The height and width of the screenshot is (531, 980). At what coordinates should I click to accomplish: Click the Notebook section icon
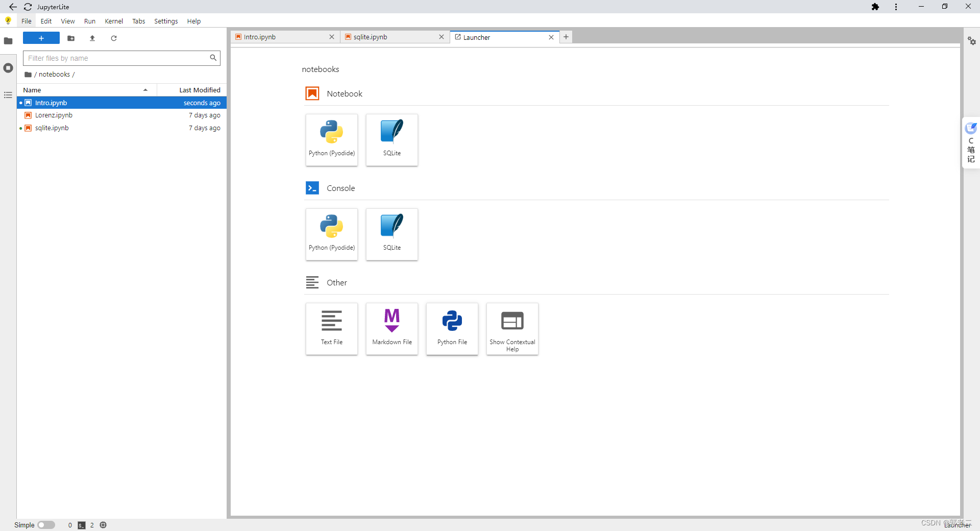(312, 93)
